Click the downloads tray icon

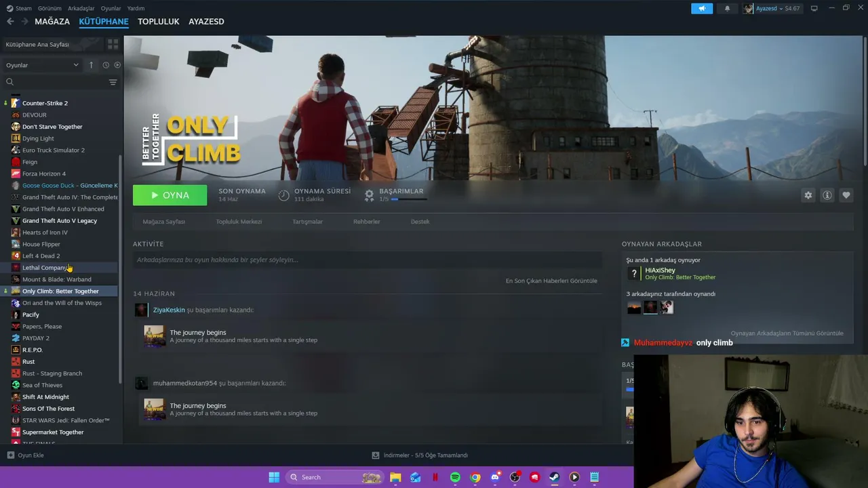[x=376, y=455]
